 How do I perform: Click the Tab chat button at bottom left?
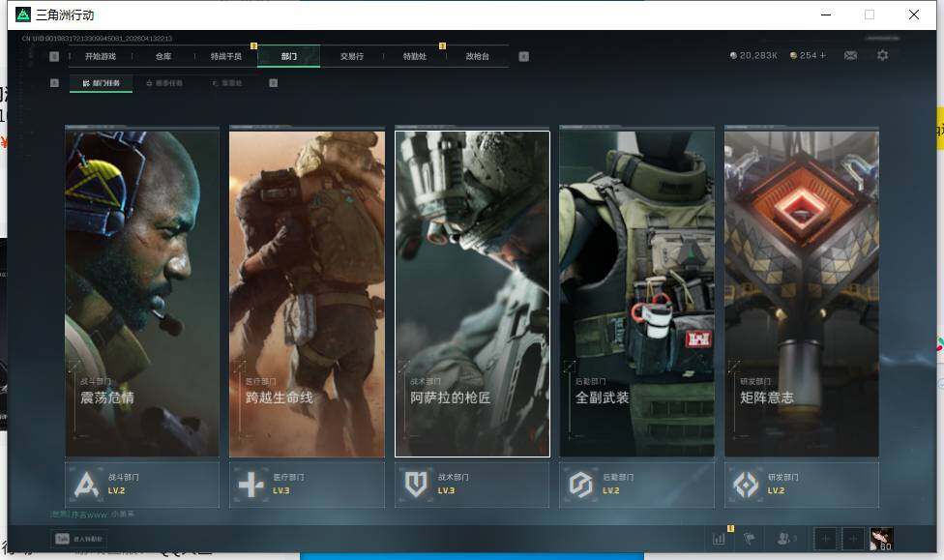(x=79, y=539)
